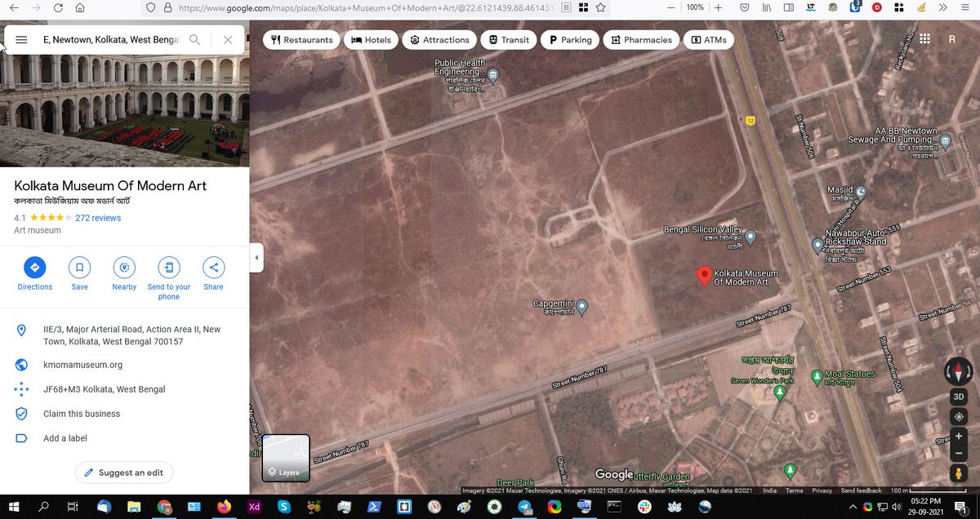Send place to your phone
The image size is (980, 519).
[x=169, y=278]
